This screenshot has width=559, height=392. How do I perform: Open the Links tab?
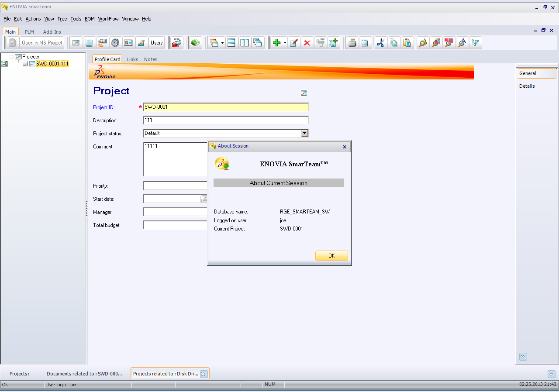(132, 59)
